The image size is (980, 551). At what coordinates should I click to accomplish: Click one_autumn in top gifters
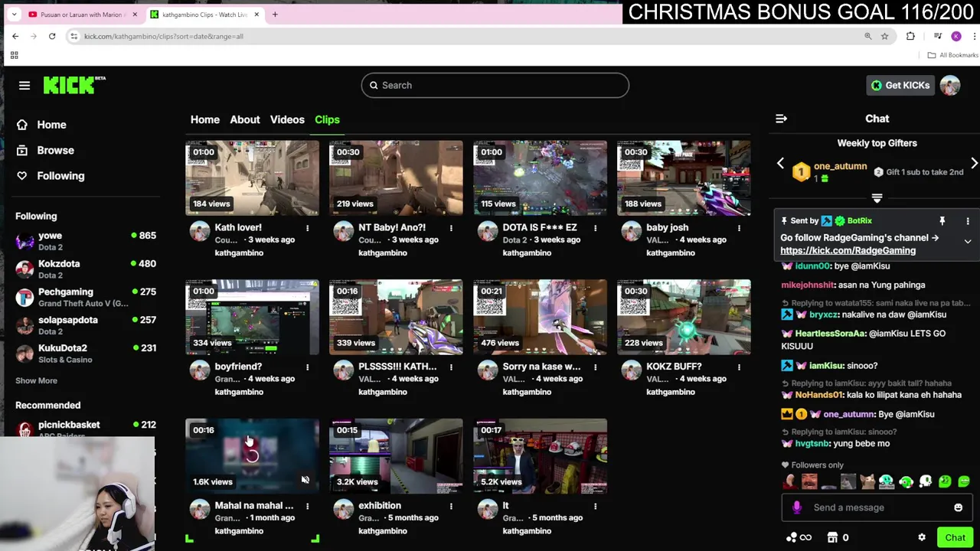(x=840, y=166)
